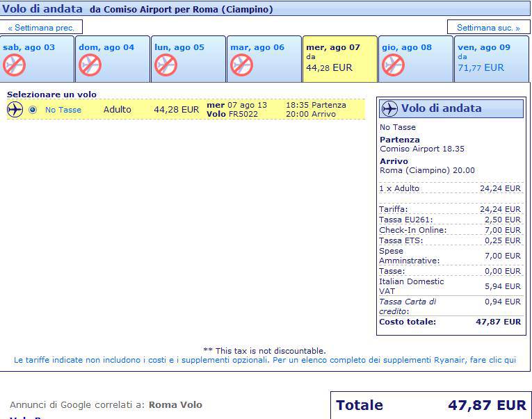532x419 pixels.
Task: Click the Totale 47,87 EUR box
Action: (431, 405)
